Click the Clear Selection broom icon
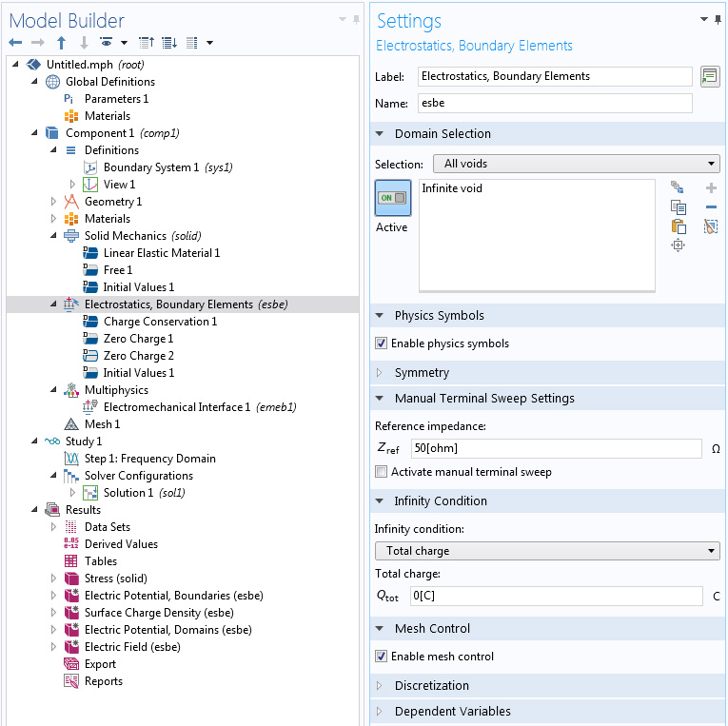This screenshot has width=728, height=726. coord(711,226)
